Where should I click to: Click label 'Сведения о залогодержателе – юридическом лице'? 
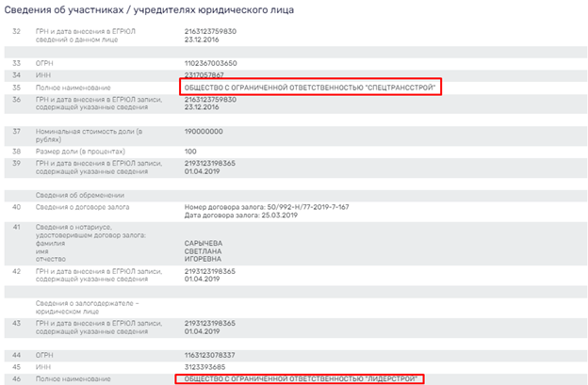coord(87,308)
